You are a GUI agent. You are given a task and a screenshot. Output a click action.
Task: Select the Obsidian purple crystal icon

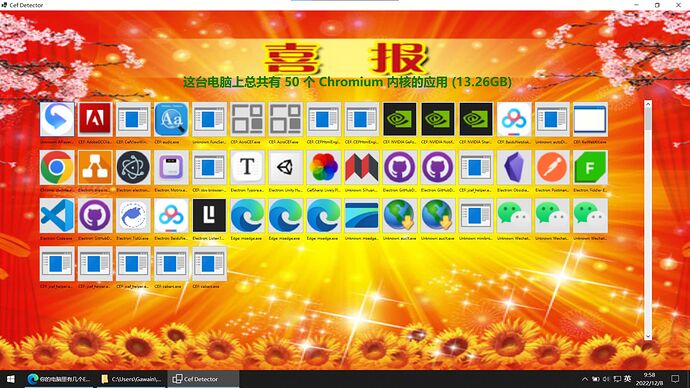[x=514, y=167]
